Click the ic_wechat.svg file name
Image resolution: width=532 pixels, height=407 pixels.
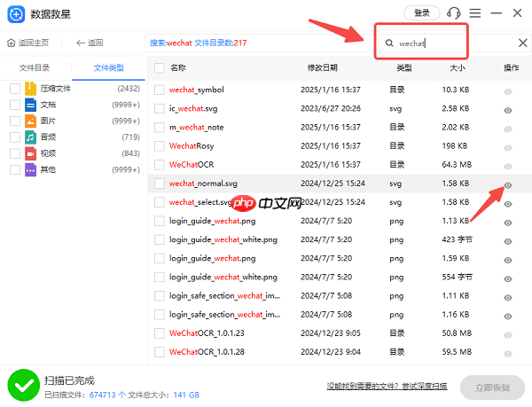(x=193, y=108)
